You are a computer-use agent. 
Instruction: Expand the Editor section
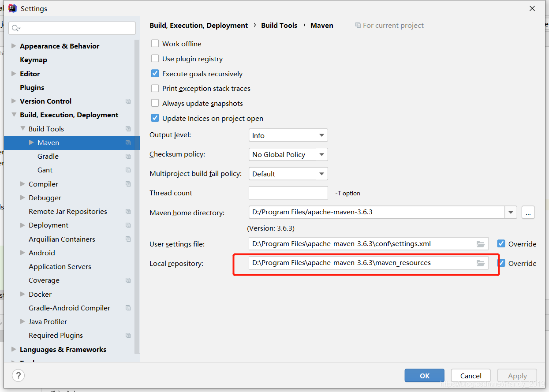coord(14,74)
